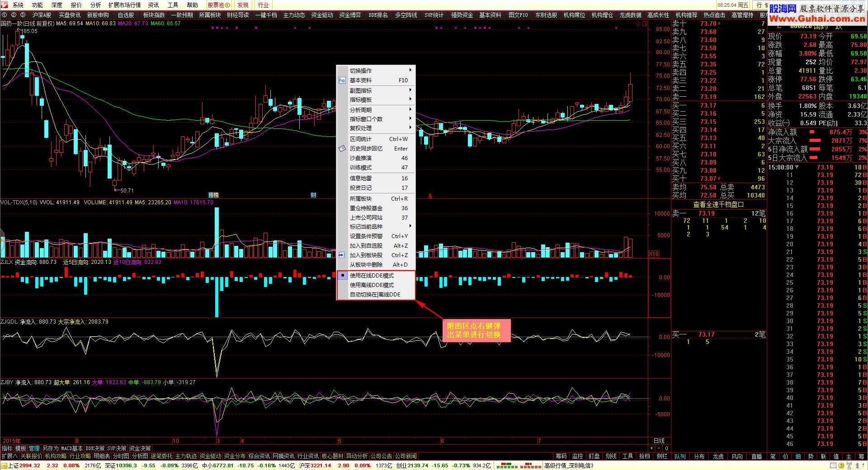Click the 另存为 button in indicator bar

[50, 448]
